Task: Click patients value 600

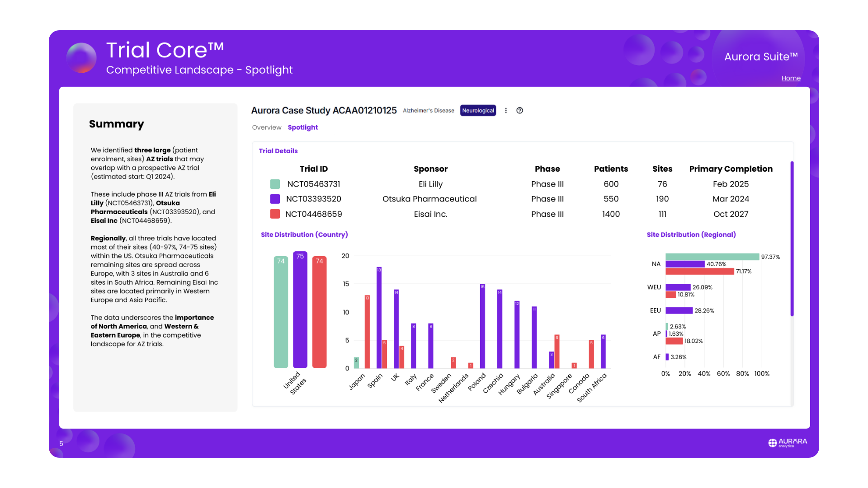Action: tap(611, 184)
